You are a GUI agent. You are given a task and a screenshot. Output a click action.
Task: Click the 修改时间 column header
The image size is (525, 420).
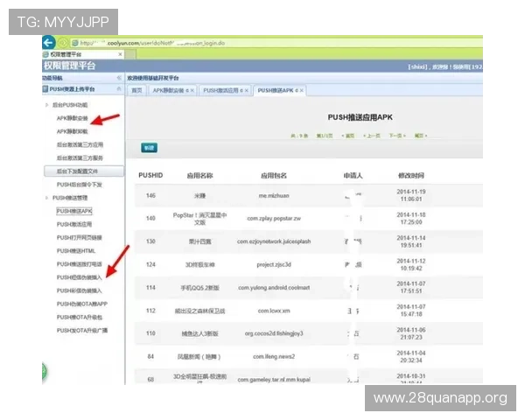pyautogui.click(x=411, y=175)
